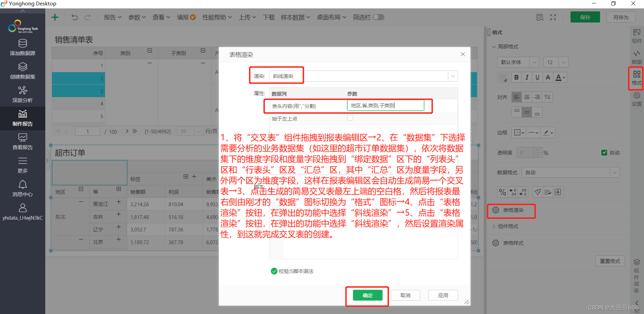Apply bold formatting
The width and height of the screenshot is (644, 314).
tap(516, 78)
